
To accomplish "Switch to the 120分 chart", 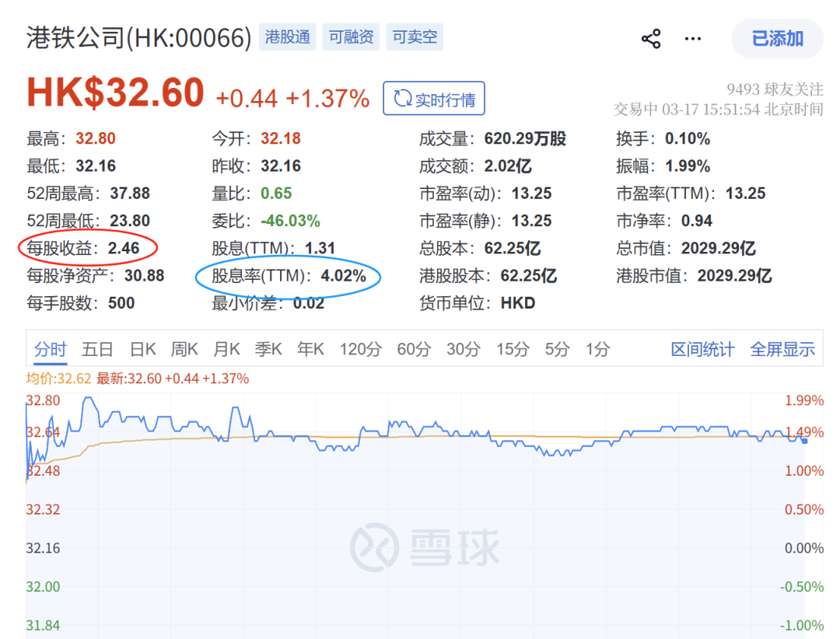I will coord(361,349).
